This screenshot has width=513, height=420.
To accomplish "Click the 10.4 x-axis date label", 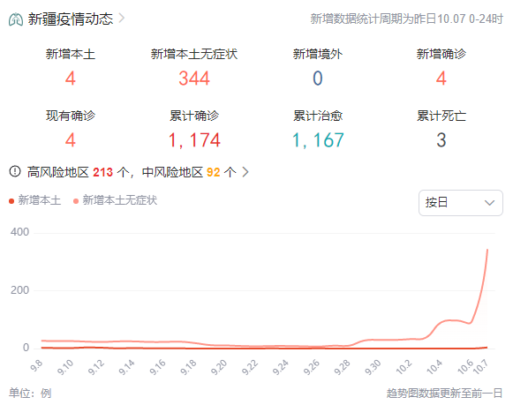I will click(434, 367).
